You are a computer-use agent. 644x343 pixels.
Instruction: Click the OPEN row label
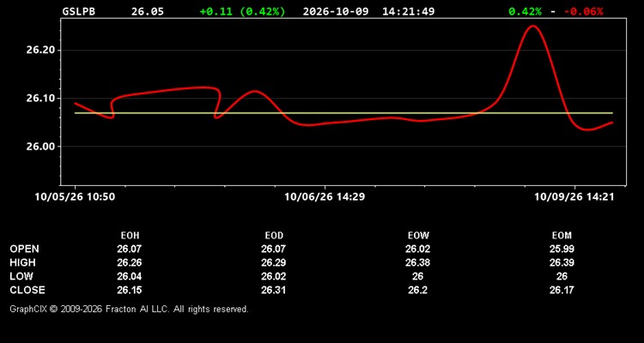pos(24,249)
